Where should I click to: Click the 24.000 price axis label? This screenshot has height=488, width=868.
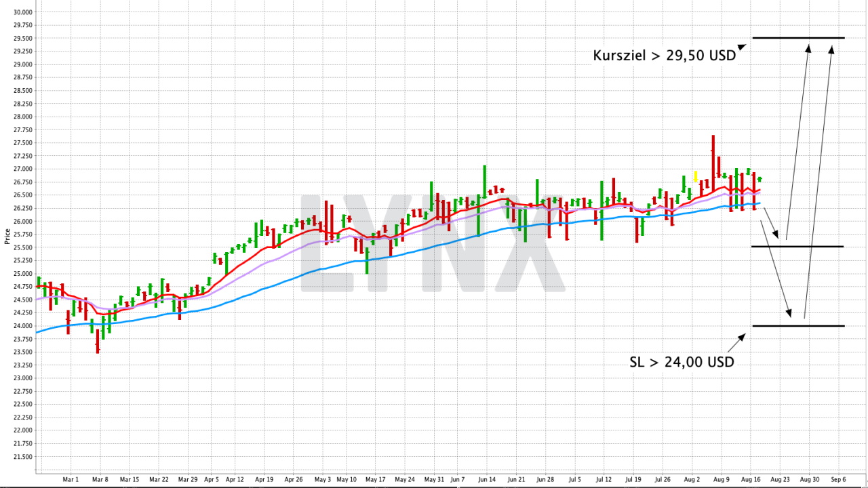point(22,326)
